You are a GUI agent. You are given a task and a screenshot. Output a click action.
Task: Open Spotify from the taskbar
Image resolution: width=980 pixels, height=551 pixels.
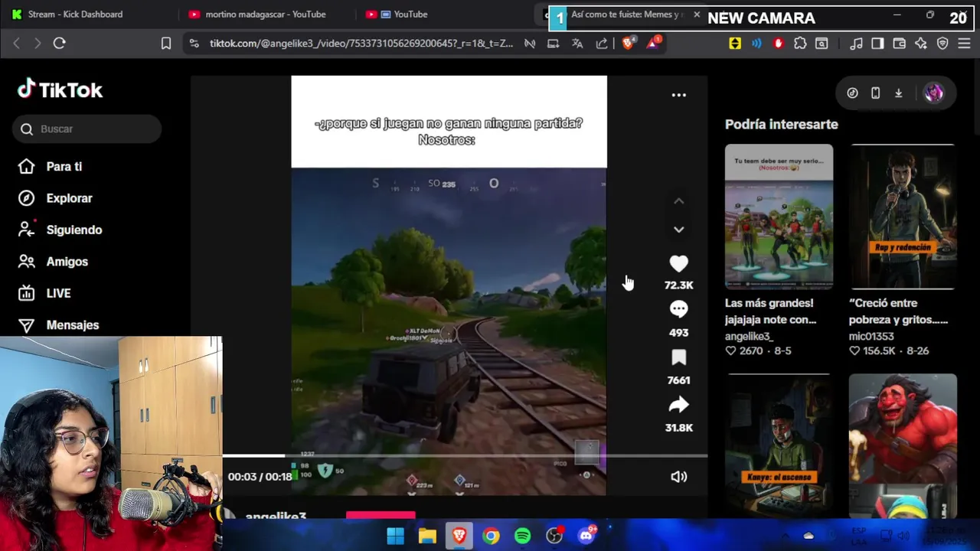pyautogui.click(x=523, y=536)
